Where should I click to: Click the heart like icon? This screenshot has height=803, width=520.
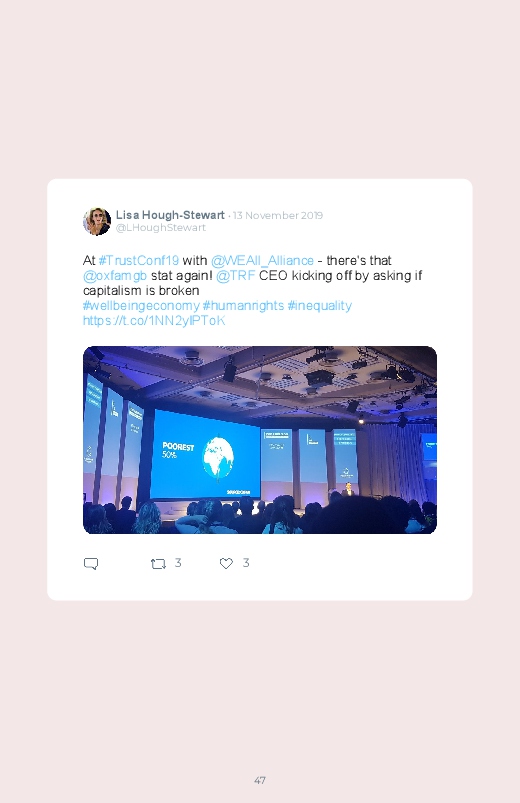(226, 563)
